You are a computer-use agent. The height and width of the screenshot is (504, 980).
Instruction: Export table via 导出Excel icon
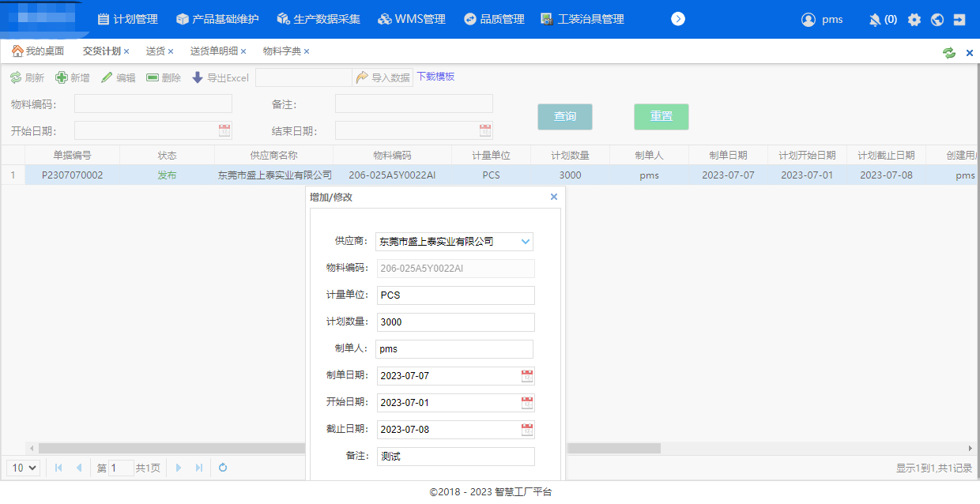[x=198, y=77]
